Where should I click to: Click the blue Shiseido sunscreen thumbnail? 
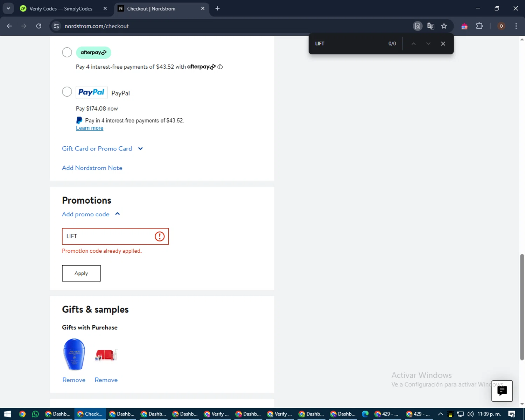[x=74, y=354]
